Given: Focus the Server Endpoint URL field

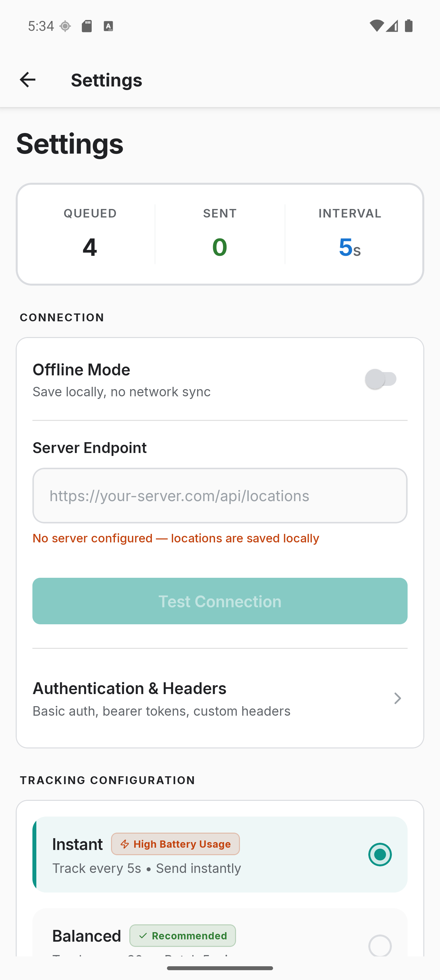Looking at the screenshot, I should coord(220,496).
